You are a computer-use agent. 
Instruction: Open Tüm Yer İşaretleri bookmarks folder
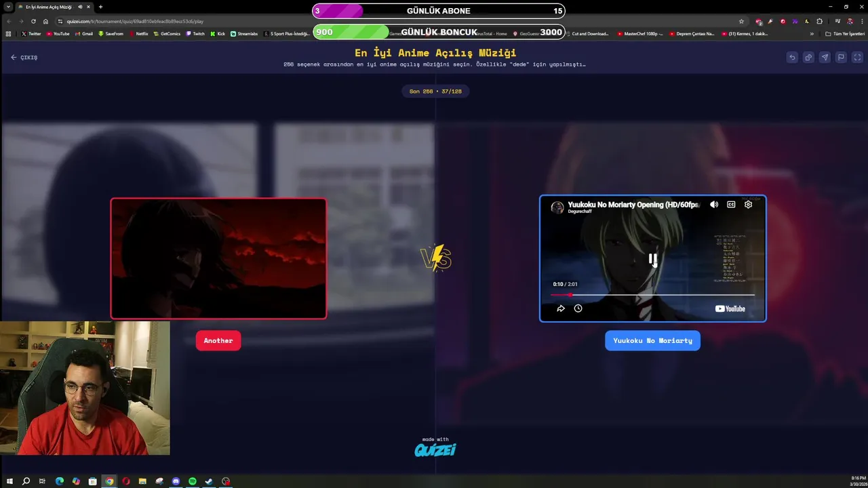click(844, 33)
